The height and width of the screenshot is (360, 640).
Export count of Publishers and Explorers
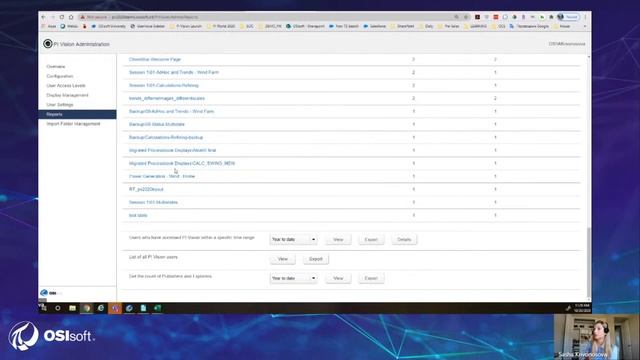371,278
